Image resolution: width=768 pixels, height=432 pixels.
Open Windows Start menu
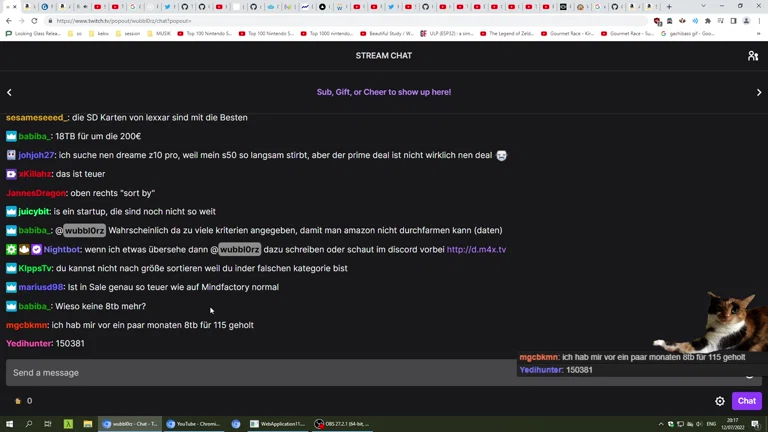point(9,424)
